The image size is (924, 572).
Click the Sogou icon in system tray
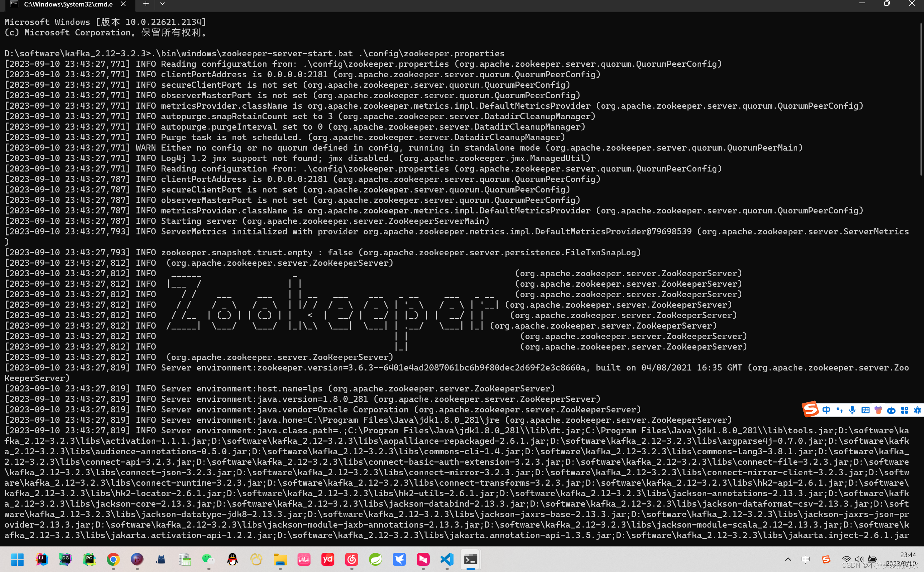tap(826, 559)
